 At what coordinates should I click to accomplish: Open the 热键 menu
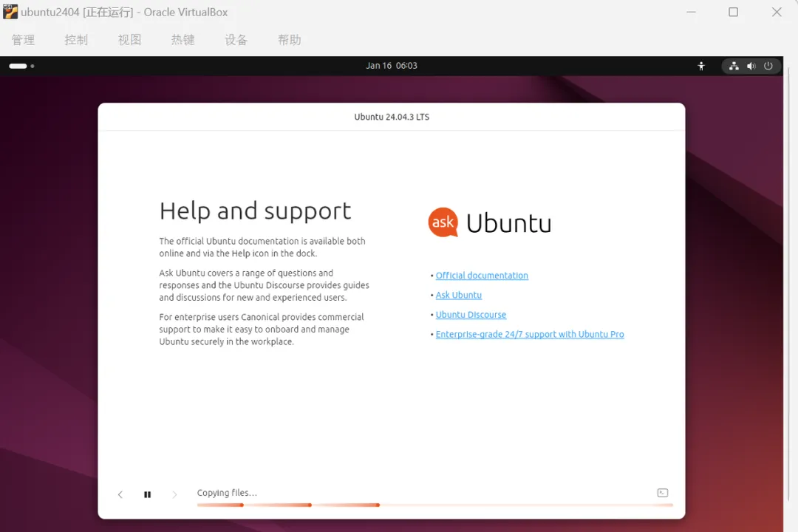(x=183, y=40)
